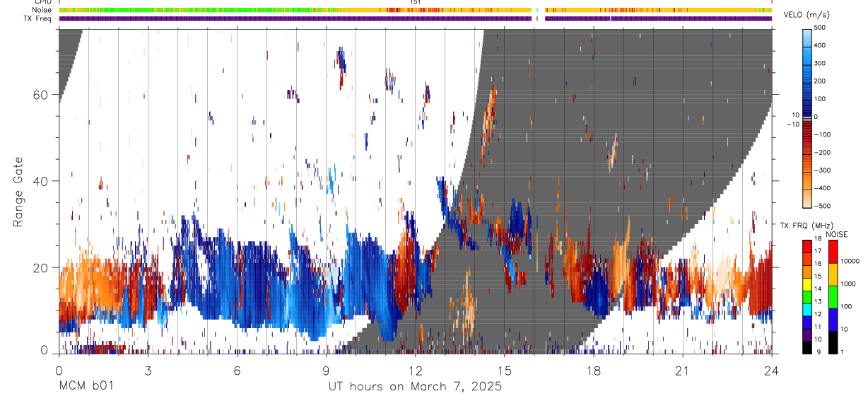Click the "Range Gate" y-axis title
Image resolution: width=868 pixels, height=401 pixels.
19,192
